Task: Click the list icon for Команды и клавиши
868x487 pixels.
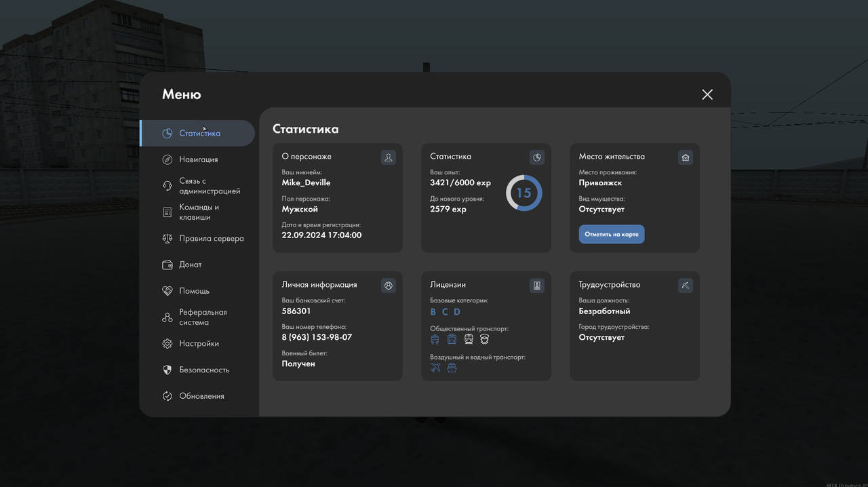Action: [x=167, y=212]
